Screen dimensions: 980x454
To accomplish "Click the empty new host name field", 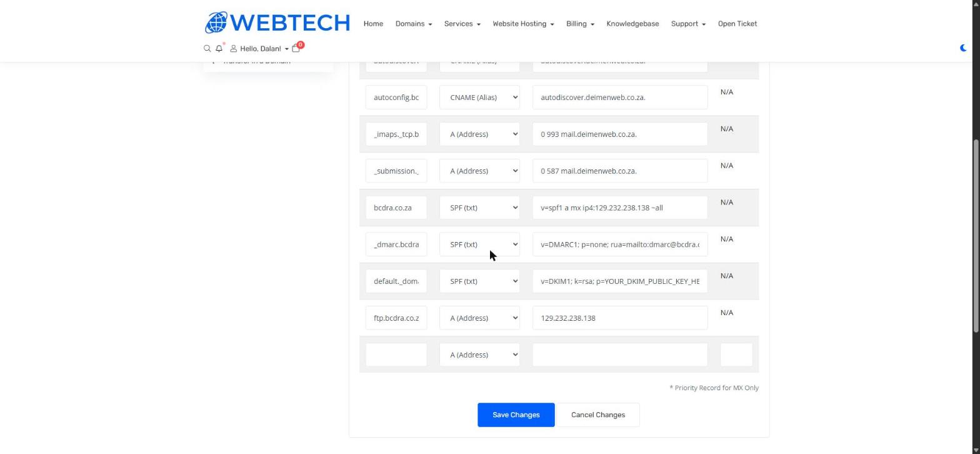I will click(x=396, y=355).
